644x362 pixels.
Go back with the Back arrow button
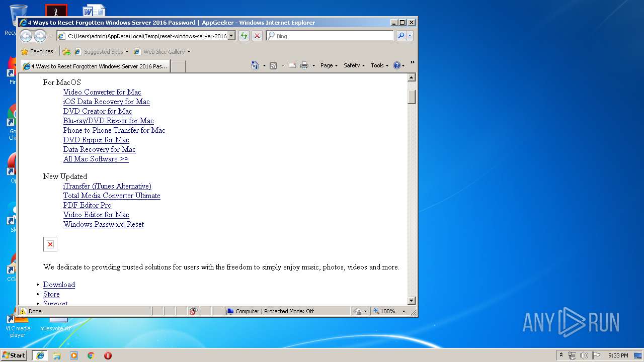[26, 36]
